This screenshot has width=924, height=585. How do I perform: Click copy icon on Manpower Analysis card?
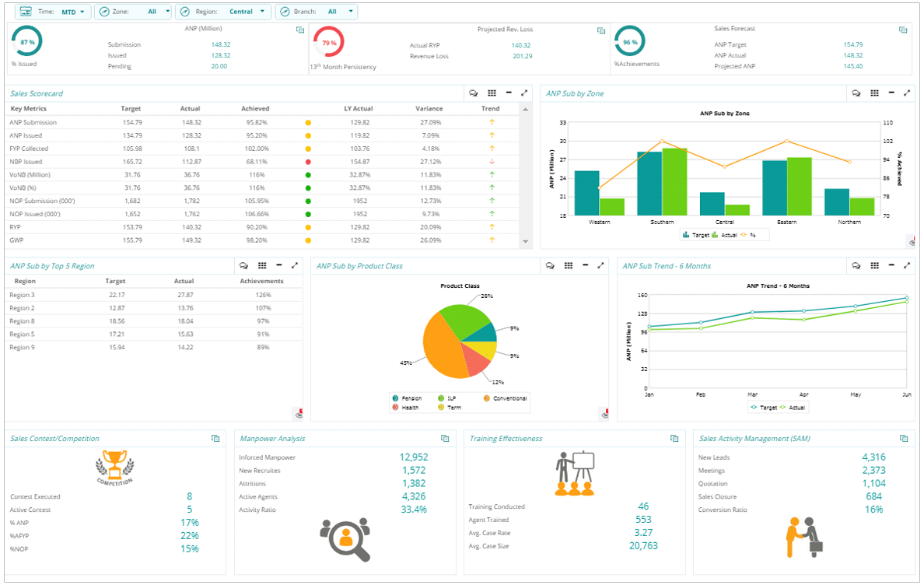coord(446,439)
